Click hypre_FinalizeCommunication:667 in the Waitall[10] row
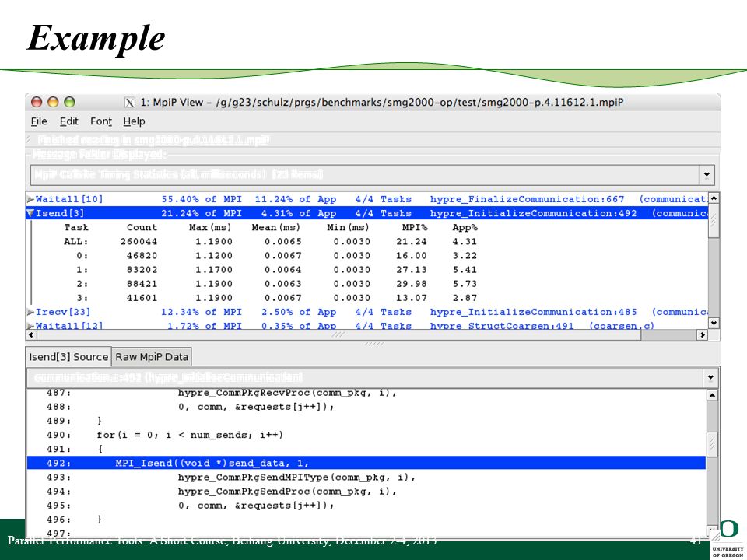Screen dimensions: 747x560 coord(527,199)
